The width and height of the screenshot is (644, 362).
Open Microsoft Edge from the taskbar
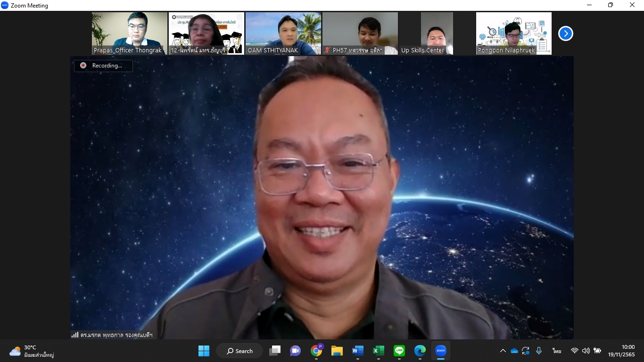pos(420,351)
